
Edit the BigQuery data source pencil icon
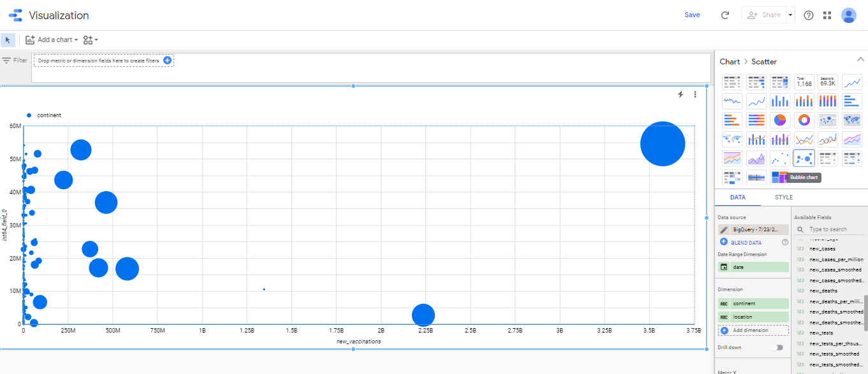pyautogui.click(x=724, y=229)
